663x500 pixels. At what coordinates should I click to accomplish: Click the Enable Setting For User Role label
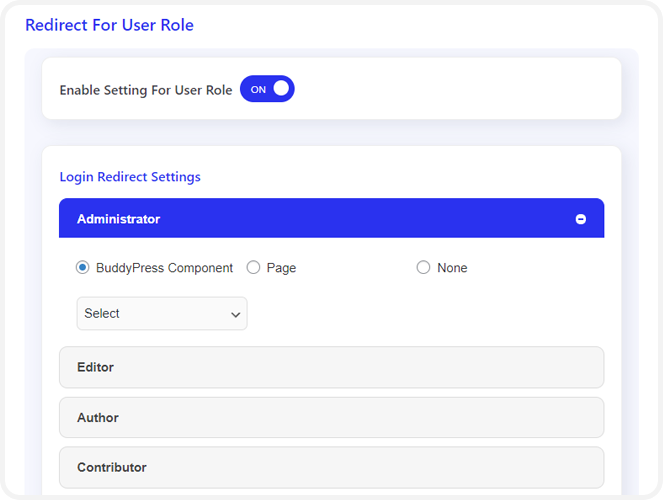point(146,90)
